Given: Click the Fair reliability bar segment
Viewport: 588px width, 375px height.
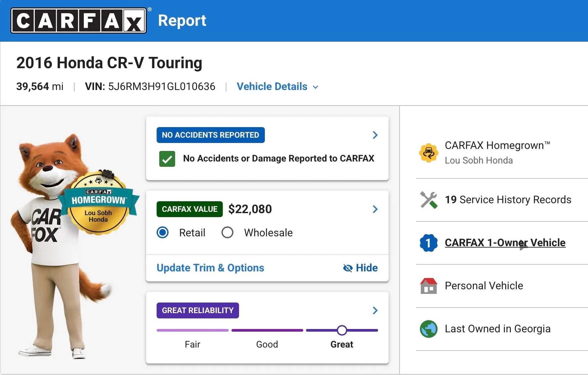Looking at the screenshot, I should coord(193,330).
